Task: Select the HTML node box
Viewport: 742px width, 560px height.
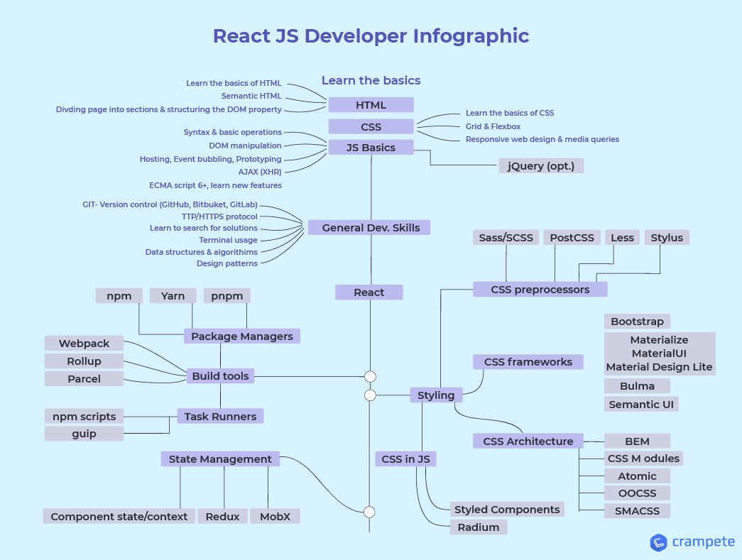Action: tap(371, 105)
